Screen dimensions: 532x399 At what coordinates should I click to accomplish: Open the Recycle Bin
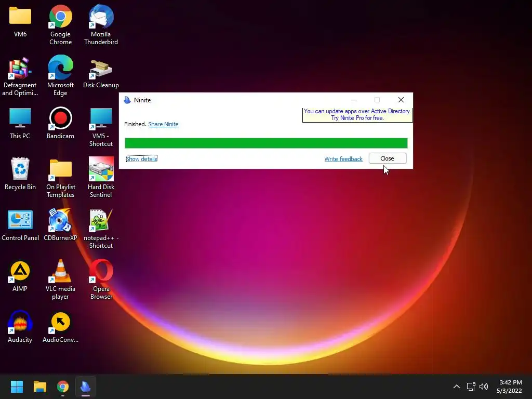point(20,168)
